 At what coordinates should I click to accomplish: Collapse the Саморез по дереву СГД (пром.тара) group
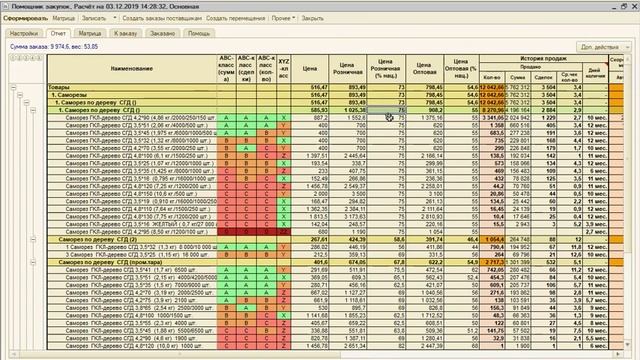click(33, 262)
